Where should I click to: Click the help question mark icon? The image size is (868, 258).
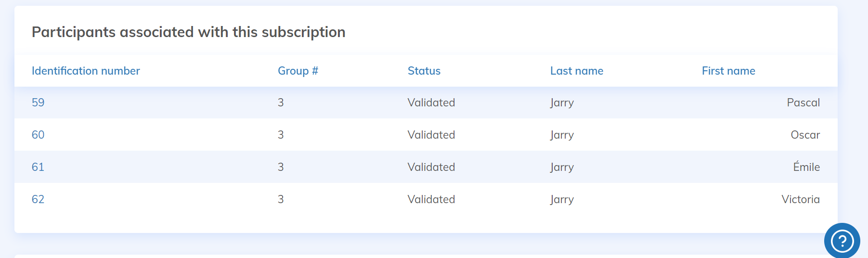(842, 241)
